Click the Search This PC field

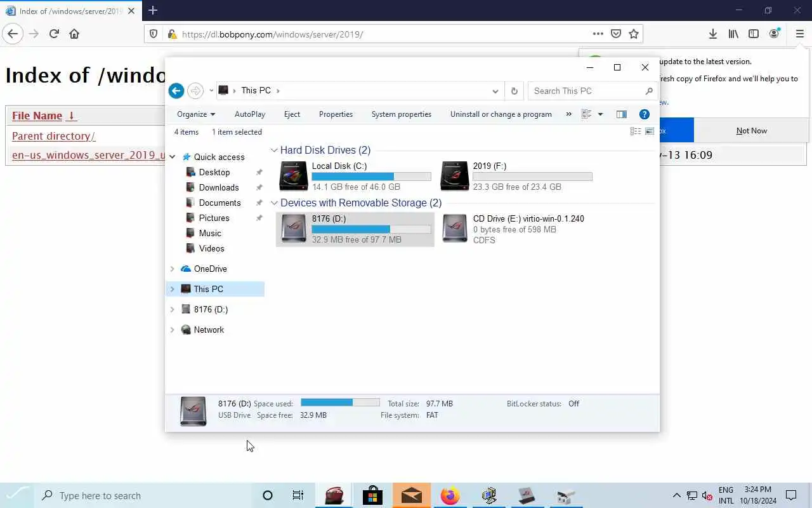[x=593, y=91]
